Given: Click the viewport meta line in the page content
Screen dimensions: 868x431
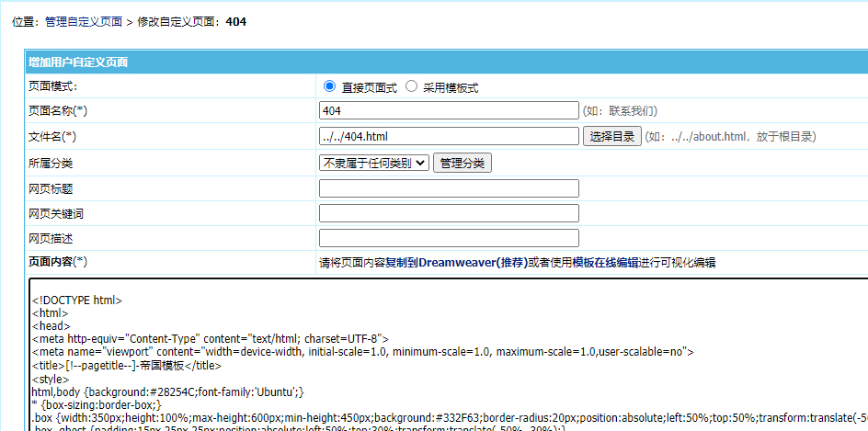Looking at the screenshot, I should [x=362, y=351].
